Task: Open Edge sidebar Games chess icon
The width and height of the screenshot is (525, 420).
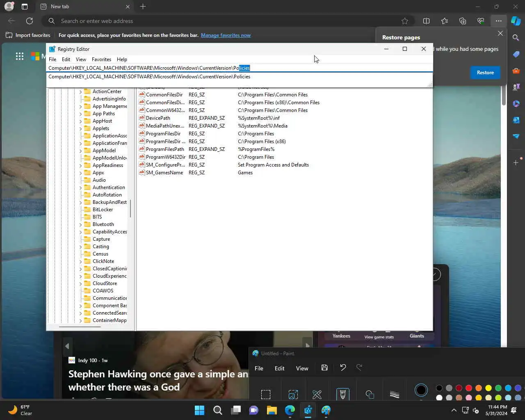Action: click(x=516, y=87)
